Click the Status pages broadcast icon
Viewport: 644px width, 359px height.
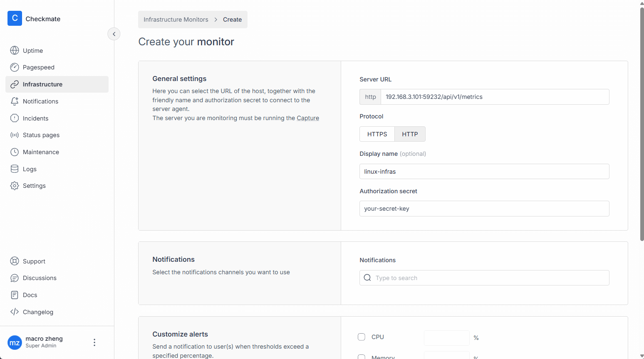15,135
